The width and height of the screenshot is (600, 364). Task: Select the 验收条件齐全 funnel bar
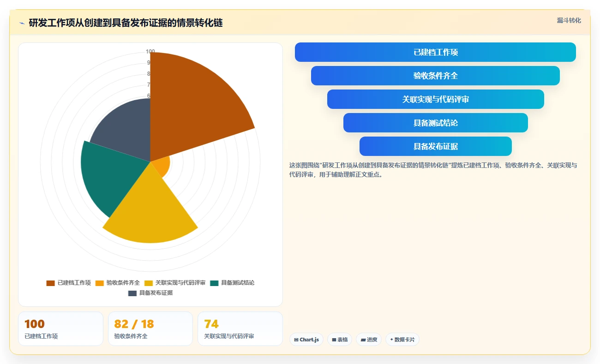coord(435,76)
